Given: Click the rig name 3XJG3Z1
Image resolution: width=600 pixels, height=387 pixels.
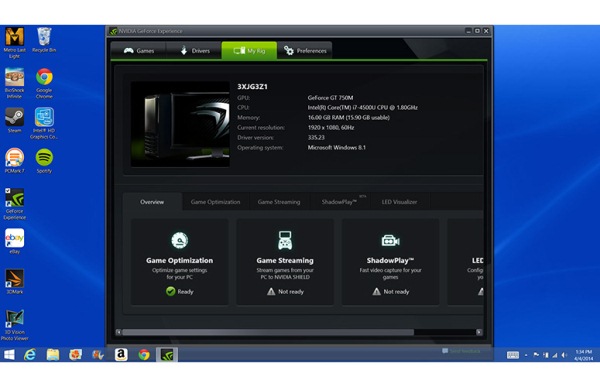Looking at the screenshot, I should (252, 87).
